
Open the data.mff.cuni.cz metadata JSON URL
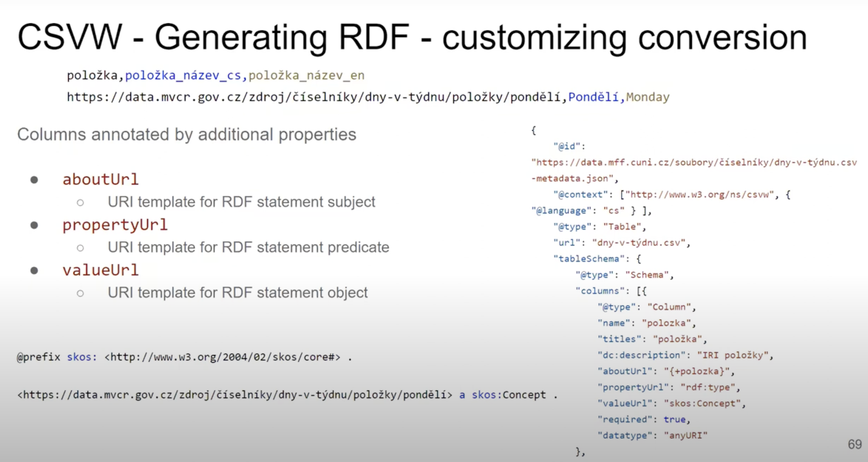coord(694,163)
